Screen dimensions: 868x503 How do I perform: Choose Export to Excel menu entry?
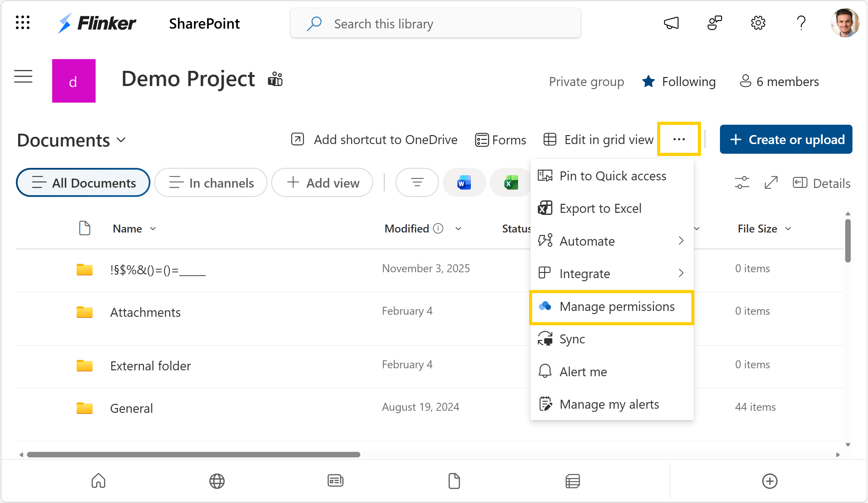click(x=601, y=208)
